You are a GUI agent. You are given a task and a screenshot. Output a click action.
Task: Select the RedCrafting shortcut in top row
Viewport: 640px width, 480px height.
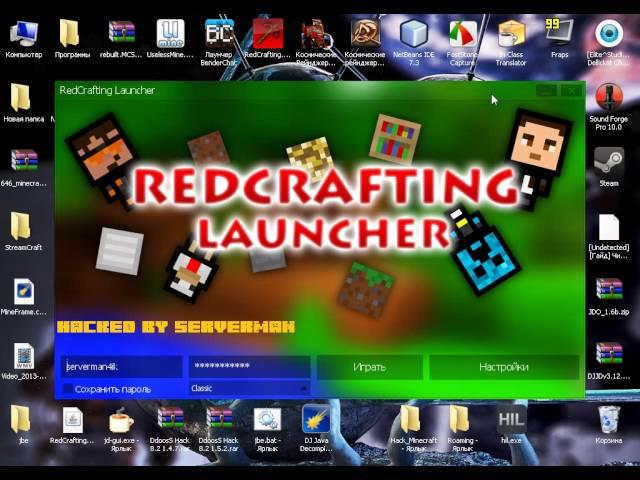(x=268, y=33)
